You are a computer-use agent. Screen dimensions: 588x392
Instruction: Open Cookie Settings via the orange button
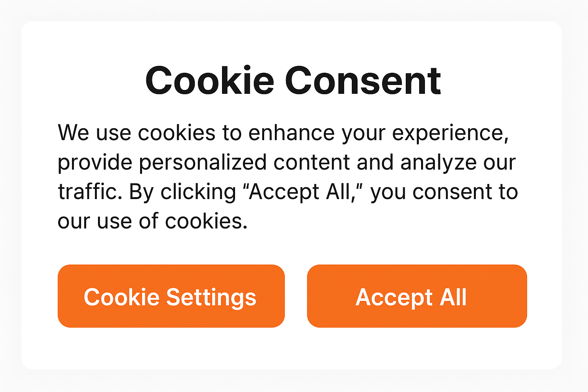tap(171, 296)
